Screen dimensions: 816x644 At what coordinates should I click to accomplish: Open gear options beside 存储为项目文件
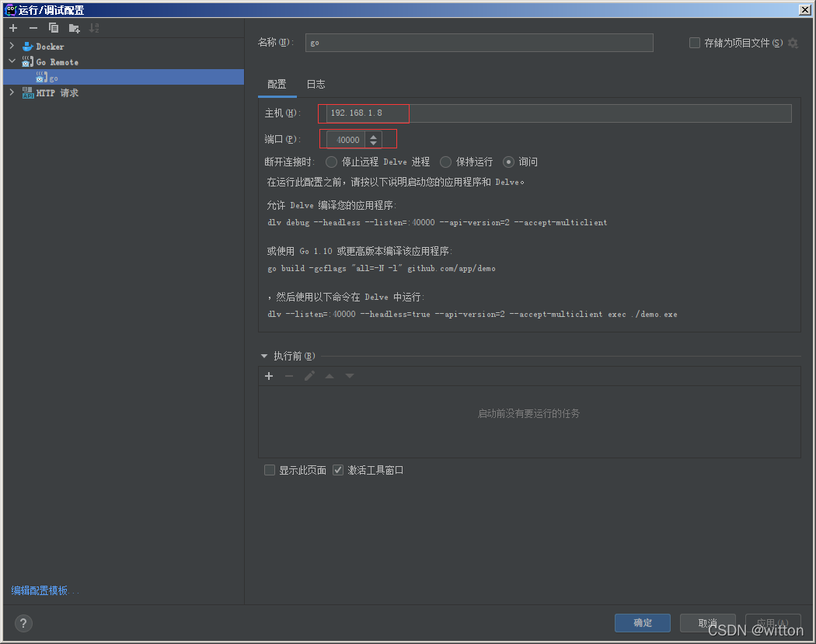793,44
